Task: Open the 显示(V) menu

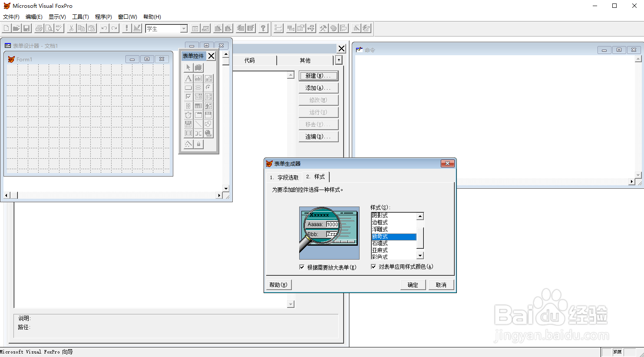Action: (x=57, y=17)
